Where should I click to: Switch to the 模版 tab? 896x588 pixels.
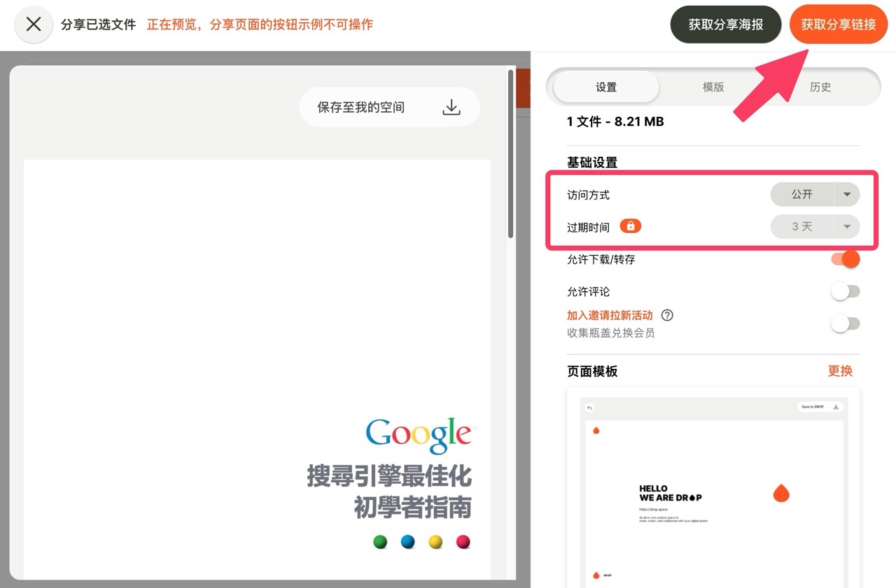click(x=713, y=87)
